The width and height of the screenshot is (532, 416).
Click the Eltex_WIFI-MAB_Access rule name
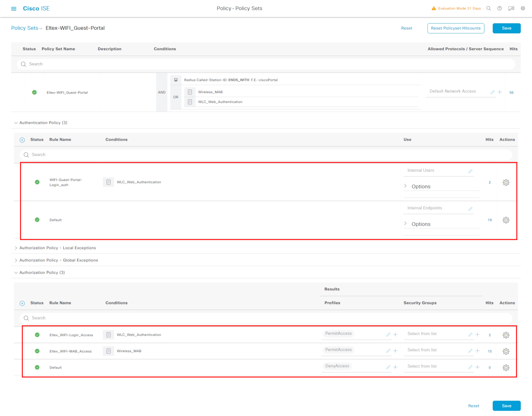click(71, 351)
